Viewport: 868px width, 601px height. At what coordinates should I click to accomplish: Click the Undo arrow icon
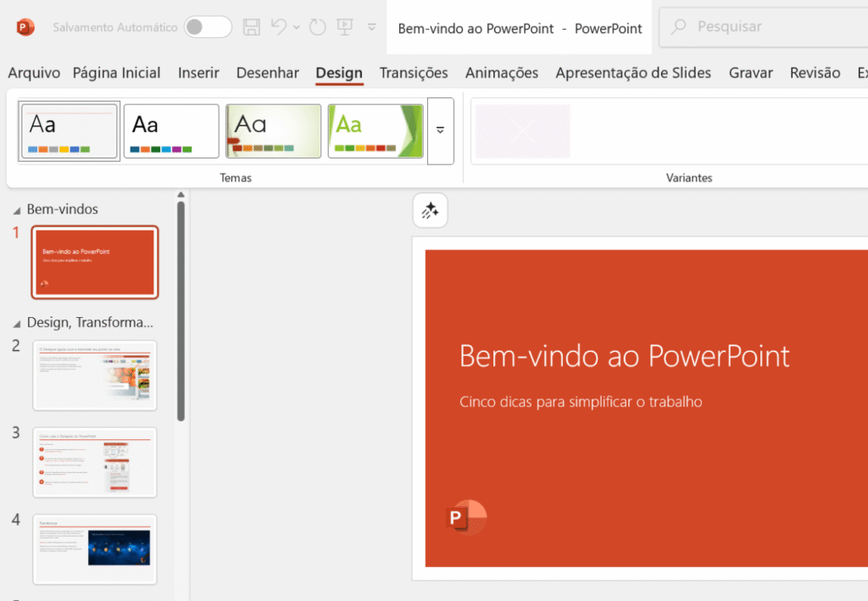point(279,26)
